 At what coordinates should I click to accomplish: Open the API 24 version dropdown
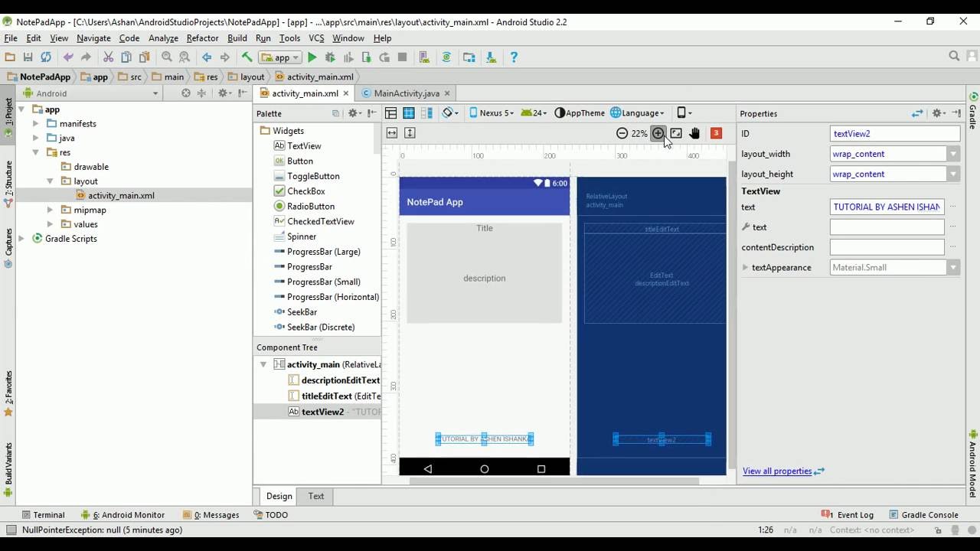pyautogui.click(x=534, y=113)
